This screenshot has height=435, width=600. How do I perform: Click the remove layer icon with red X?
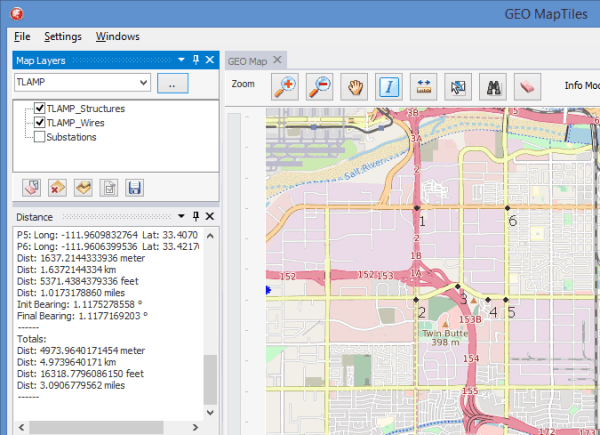tap(57, 187)
